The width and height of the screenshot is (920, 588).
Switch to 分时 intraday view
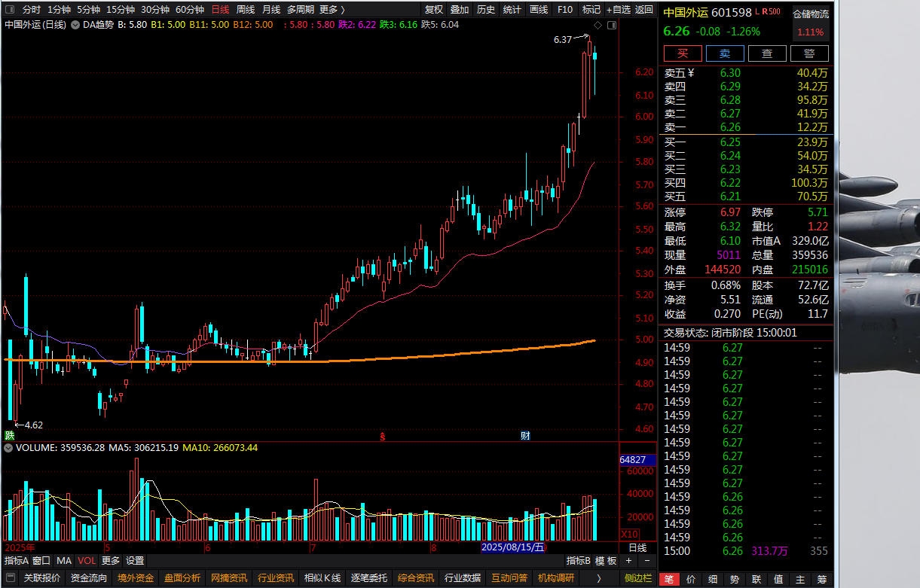32,10
